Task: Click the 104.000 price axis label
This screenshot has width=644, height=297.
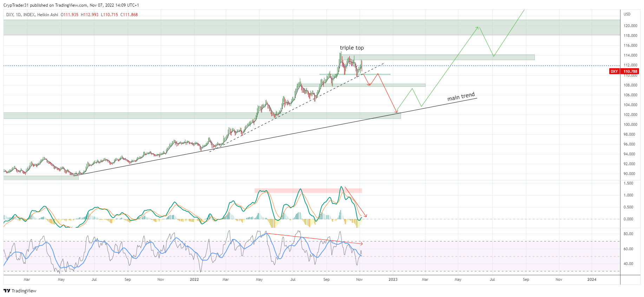Action: click(x=630, y=105)
